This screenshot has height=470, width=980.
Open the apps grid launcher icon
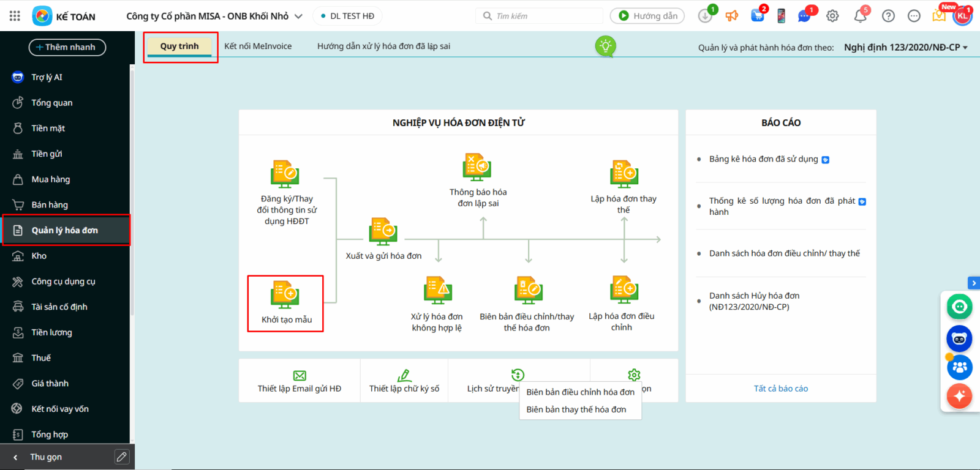(x=15, y=17)
